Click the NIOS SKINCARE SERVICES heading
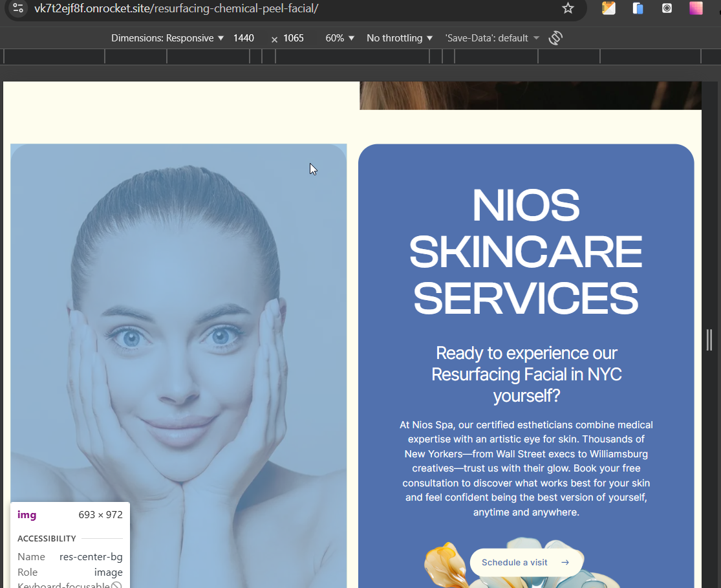This screenshot has height=588, width=721. tap(526, 251)
